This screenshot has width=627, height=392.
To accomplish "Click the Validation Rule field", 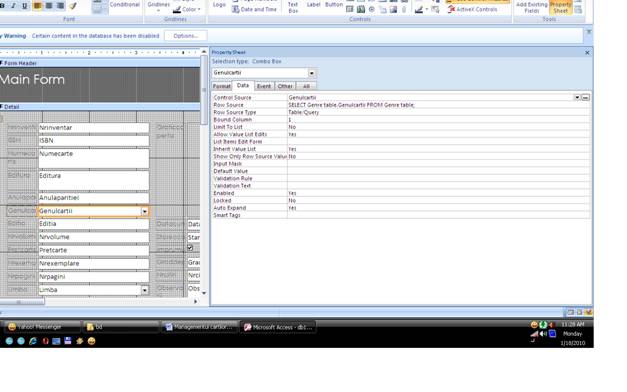I will pos(439,178).
